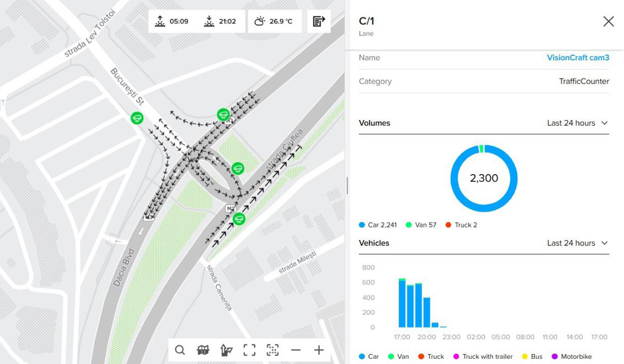Image resolution: width=624 pixels, height=364 pixels.
Task: Zoom out the map with minus
Action: (x=296, y=350)
